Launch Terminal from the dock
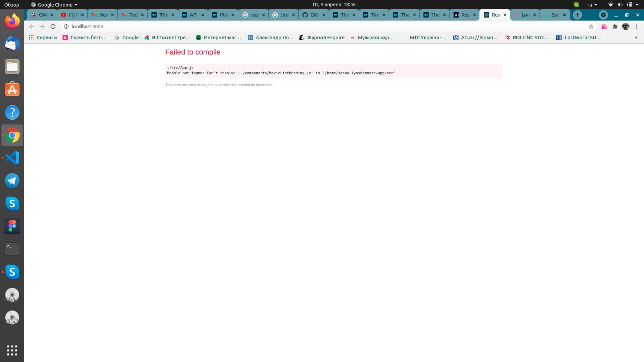 coord(12,249)
